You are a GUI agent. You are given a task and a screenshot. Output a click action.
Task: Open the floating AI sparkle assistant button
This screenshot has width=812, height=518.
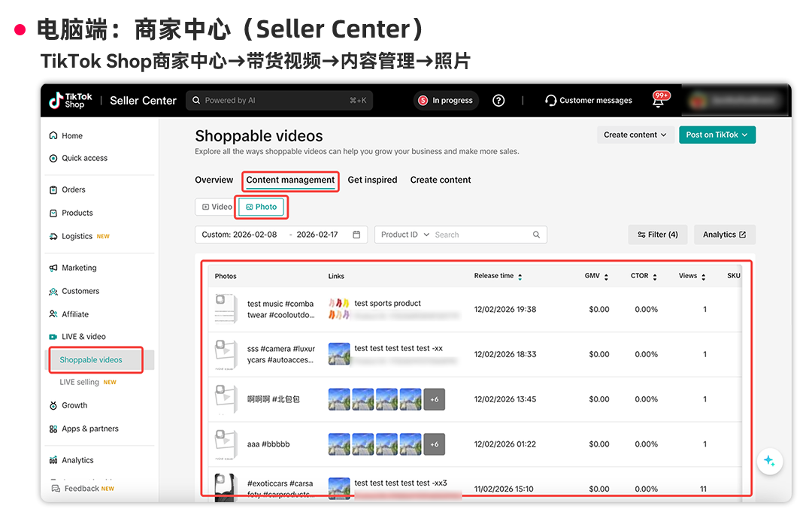[770, 461]
